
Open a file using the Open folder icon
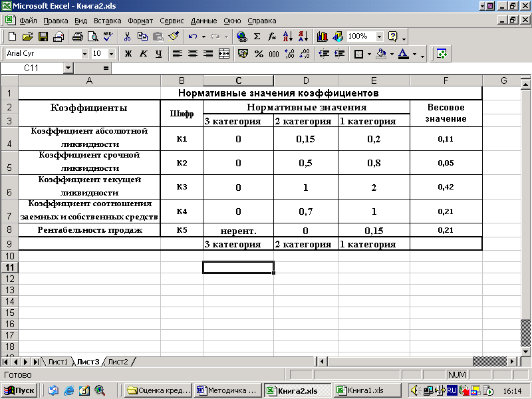28,37
